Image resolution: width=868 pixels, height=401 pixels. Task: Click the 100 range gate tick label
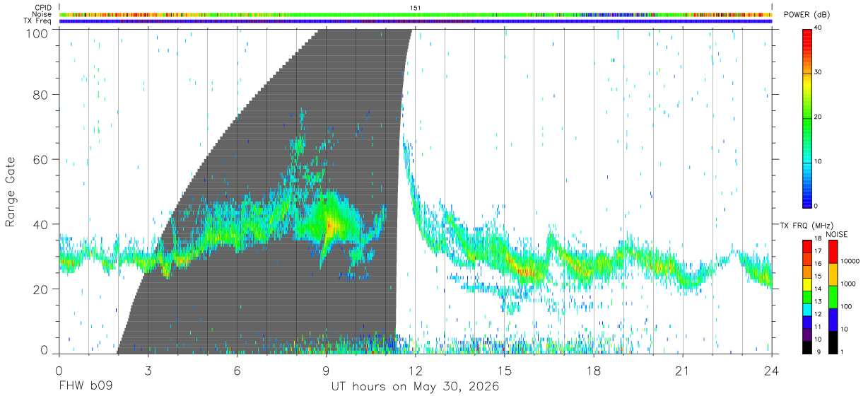37,33
